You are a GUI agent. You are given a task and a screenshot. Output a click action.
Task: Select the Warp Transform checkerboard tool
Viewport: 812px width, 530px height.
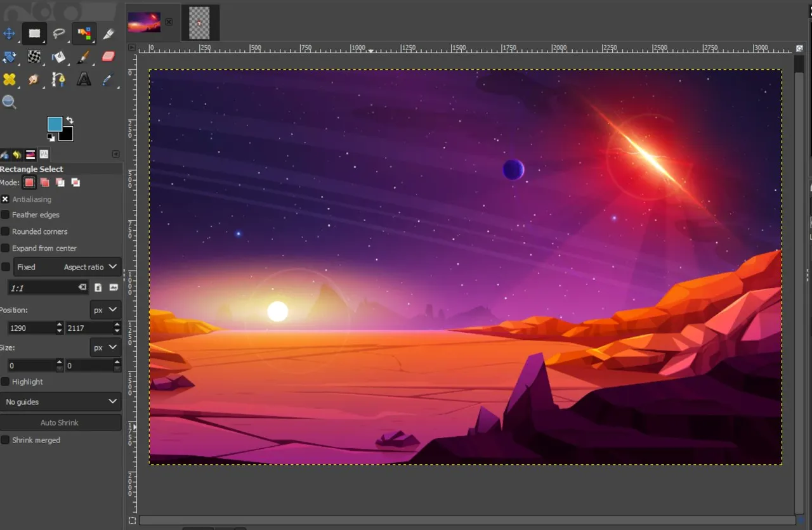coord(34,57)
